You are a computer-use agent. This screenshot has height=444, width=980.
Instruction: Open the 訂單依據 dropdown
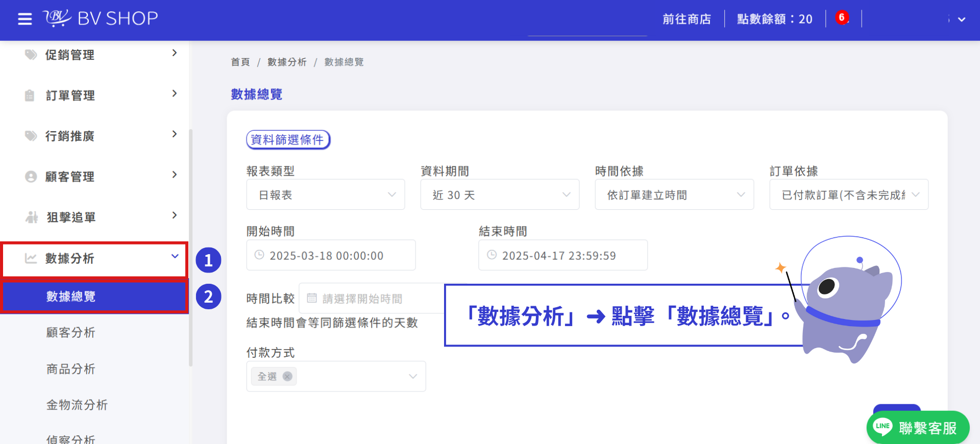(849, 194)
